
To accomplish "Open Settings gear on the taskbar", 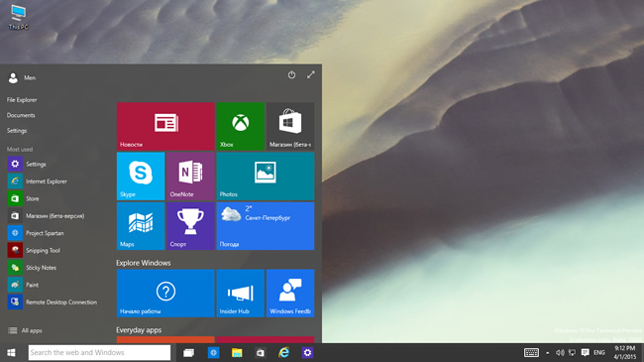I will tap(307, 353).
